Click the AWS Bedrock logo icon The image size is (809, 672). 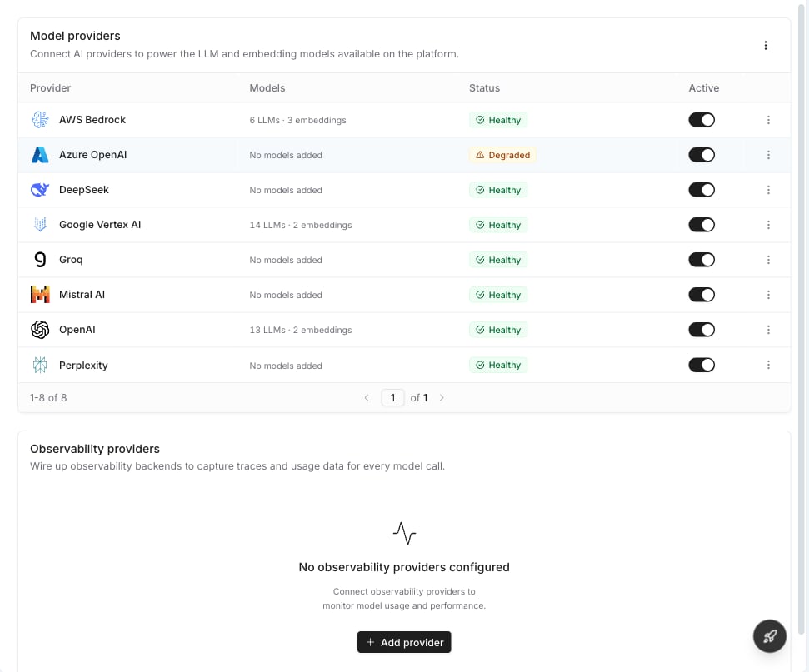[40, 120]
